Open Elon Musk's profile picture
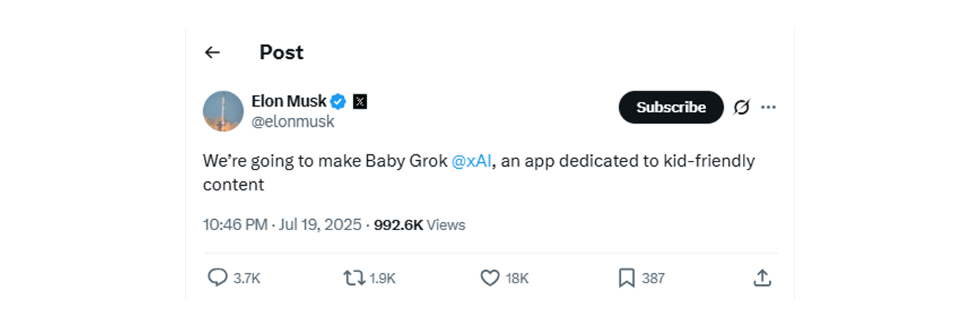980x327 pixels. (223, 111)
